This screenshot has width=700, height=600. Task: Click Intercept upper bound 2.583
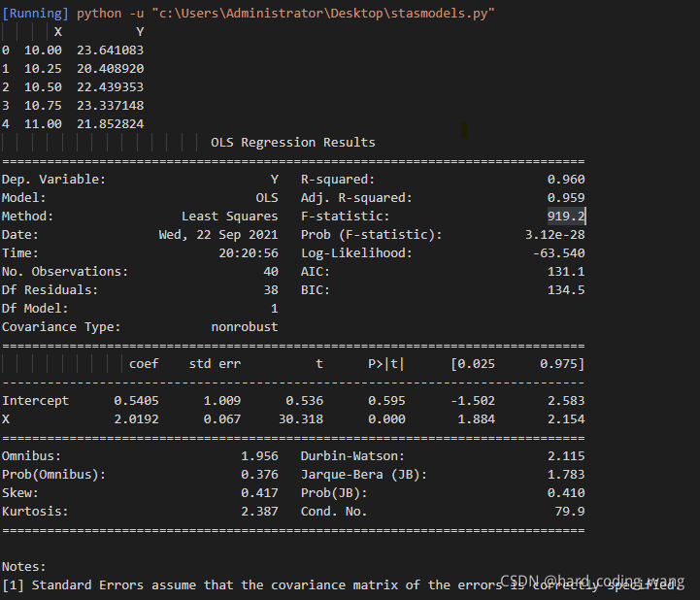coord(566,400)
